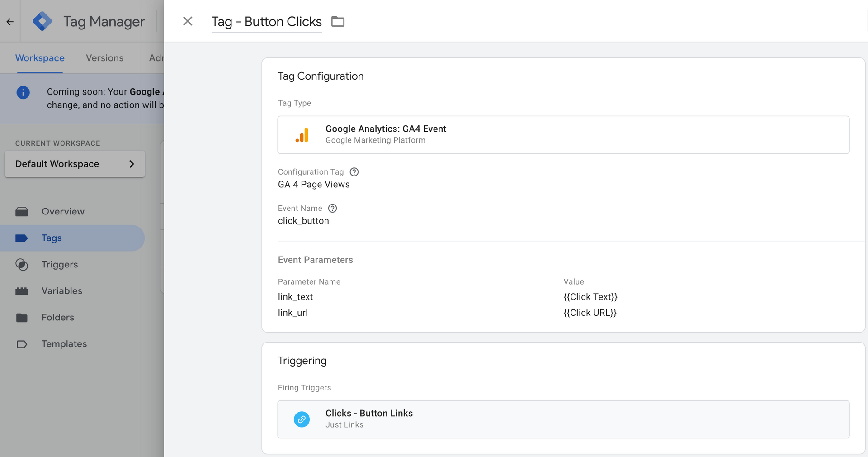
Task: Click the Folders sidebar icon
Action: coord(22,318)
